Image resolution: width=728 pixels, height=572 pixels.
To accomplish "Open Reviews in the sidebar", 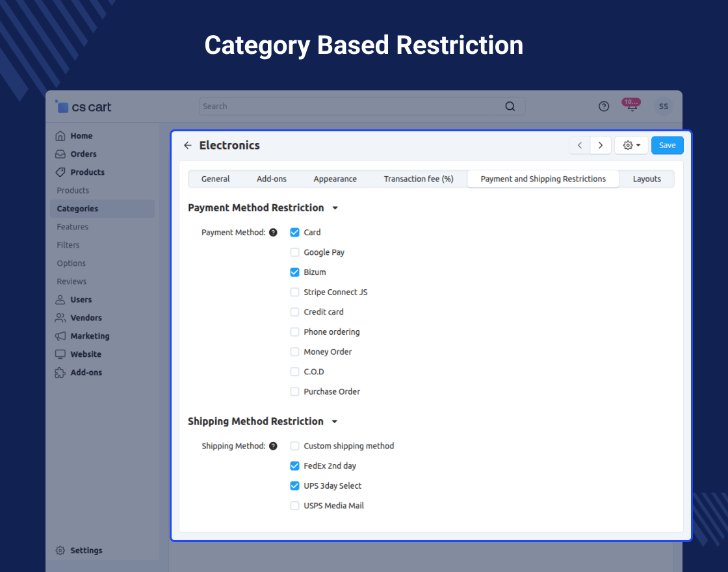I will 71,281.
